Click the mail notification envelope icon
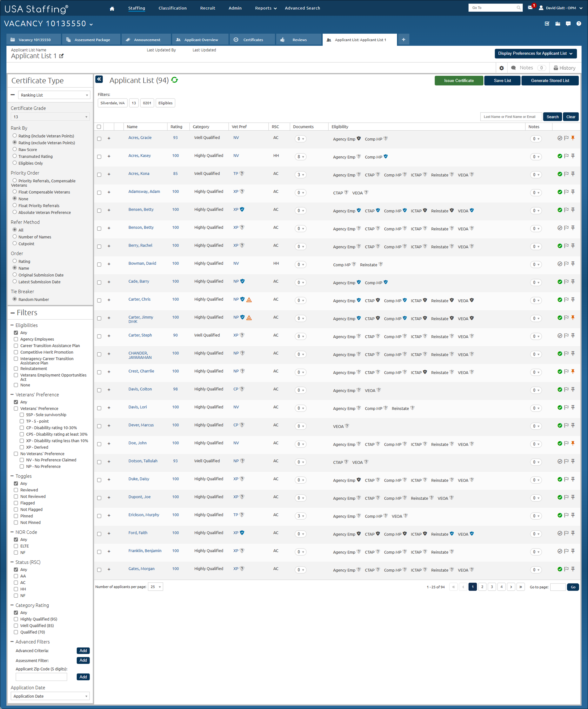The width and height of the screenshot is (588, 709). point(530,8)
